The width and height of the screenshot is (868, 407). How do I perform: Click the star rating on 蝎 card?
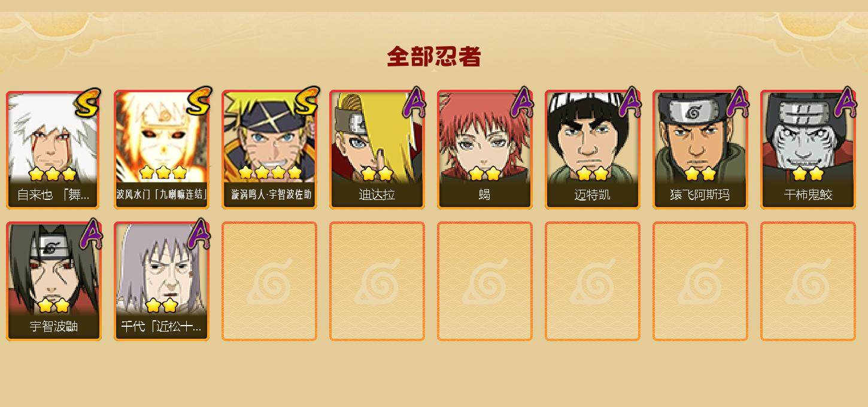[485, 174]
